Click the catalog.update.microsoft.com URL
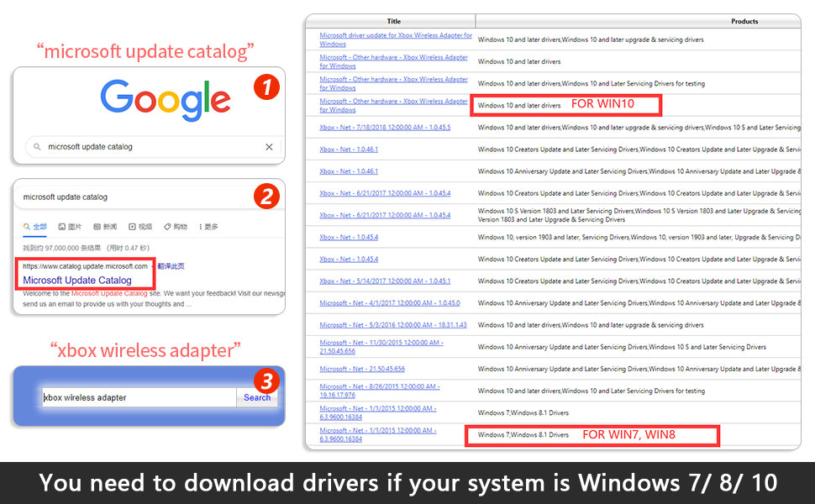 coord(85,266)
